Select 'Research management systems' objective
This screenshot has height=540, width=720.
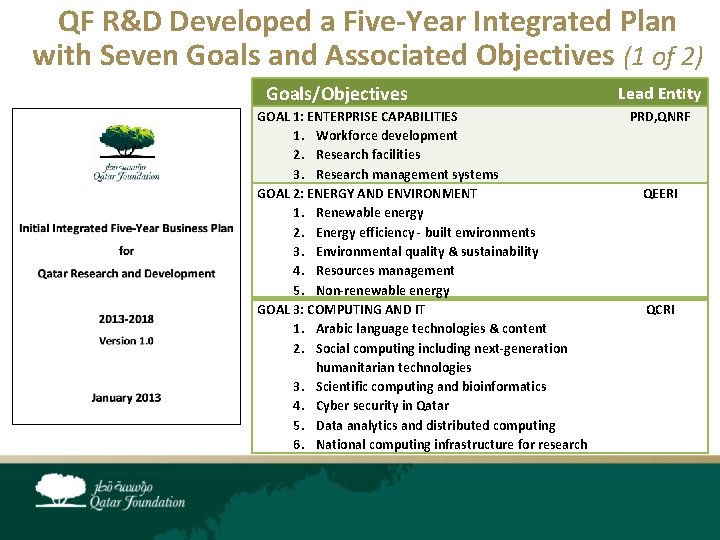click(407, 174)
